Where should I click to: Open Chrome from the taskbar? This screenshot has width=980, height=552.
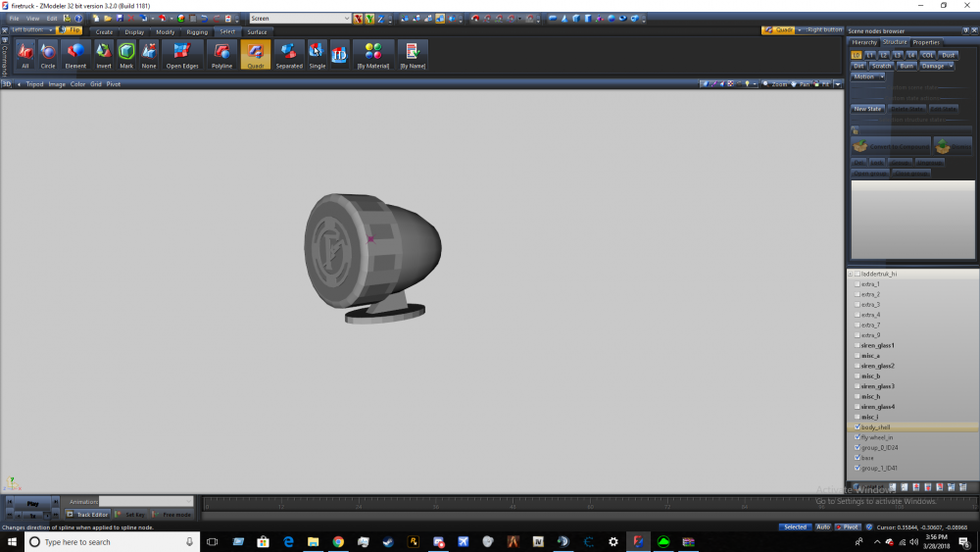[x=338, y=542]
